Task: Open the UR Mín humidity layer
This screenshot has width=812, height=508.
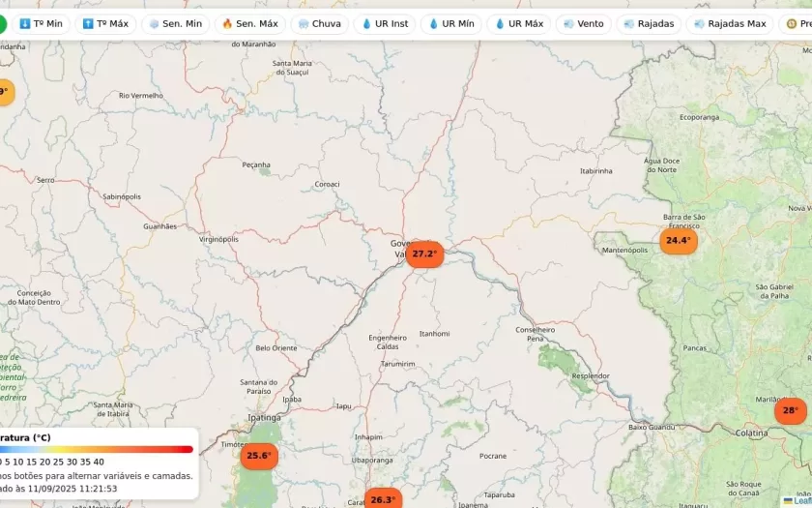Action: pyautogui.click(x=450, y=23)
